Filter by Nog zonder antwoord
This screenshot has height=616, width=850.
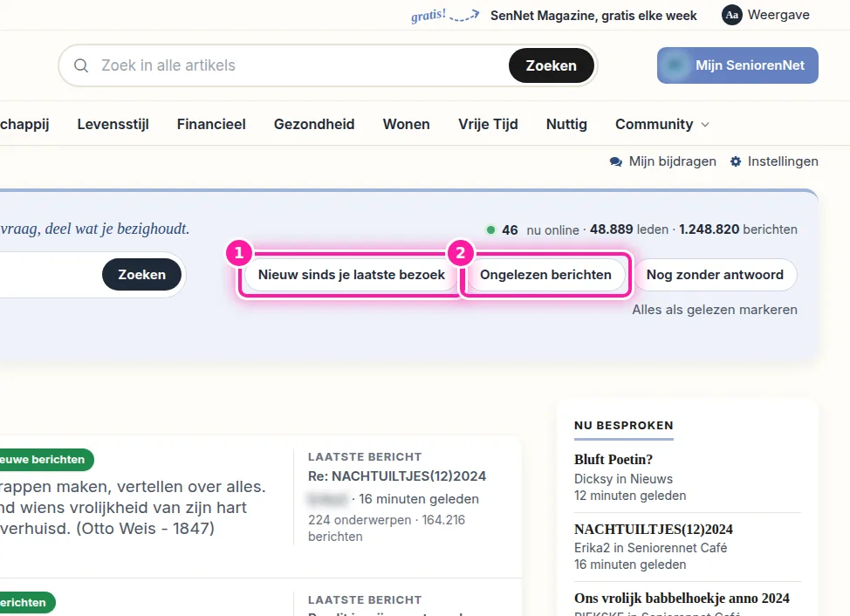tap(715, 275)
